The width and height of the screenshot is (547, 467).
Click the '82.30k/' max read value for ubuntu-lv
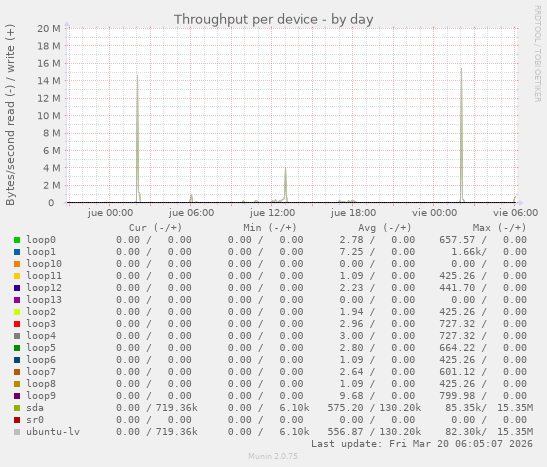pos(466,432)
